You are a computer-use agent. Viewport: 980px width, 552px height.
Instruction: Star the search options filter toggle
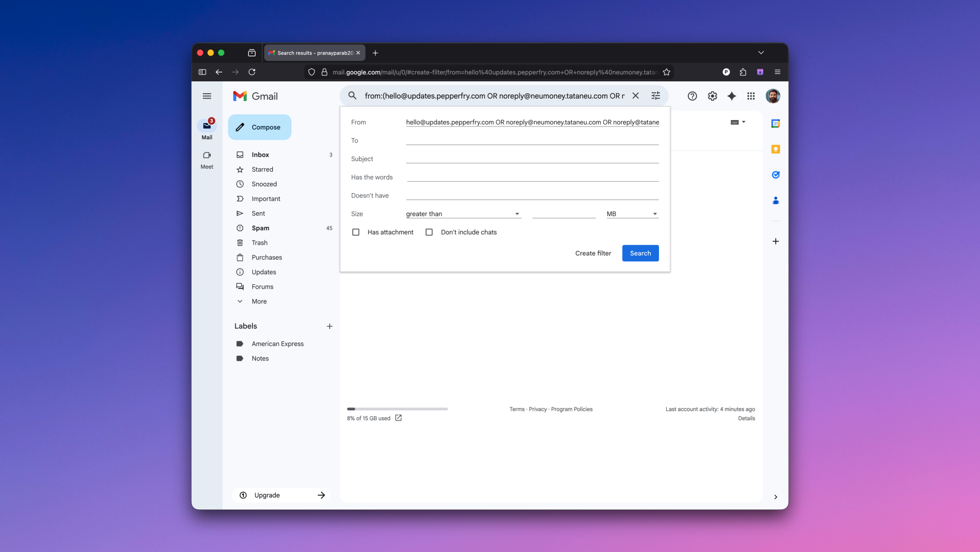pos(656,96)
